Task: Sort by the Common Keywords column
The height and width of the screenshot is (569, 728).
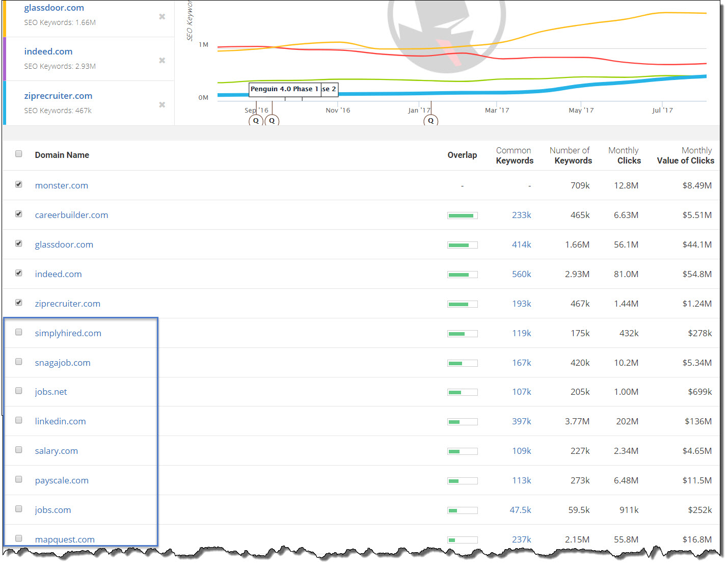Action: coord(515,155)
